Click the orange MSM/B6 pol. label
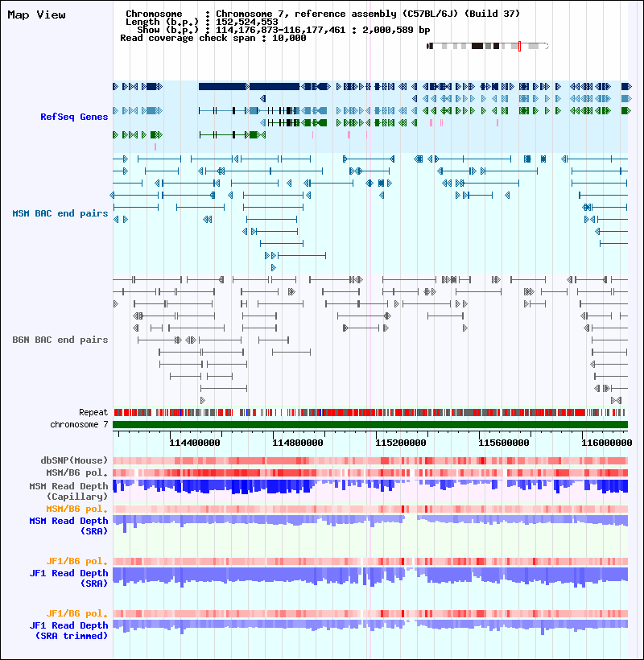644x660 pixels. 77,509
